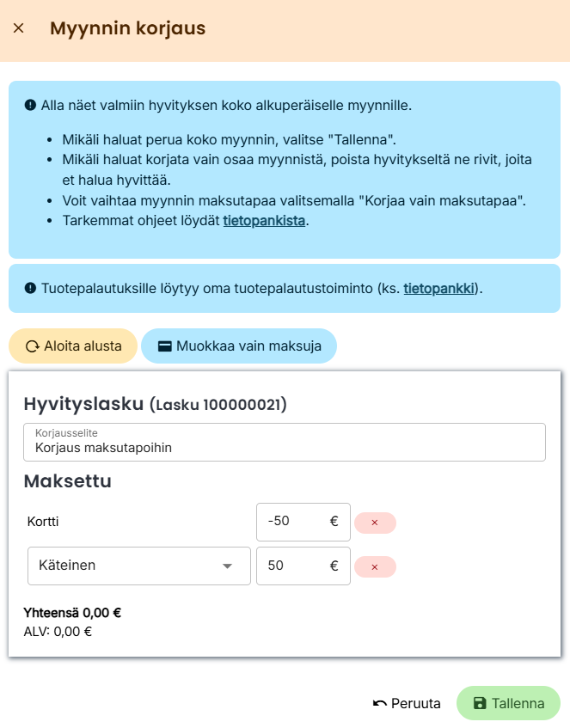The height and width of the screenshot is (728, 570).
Task: Close the Myynnin korjaus dialog
Action: [x=18, y=28]
